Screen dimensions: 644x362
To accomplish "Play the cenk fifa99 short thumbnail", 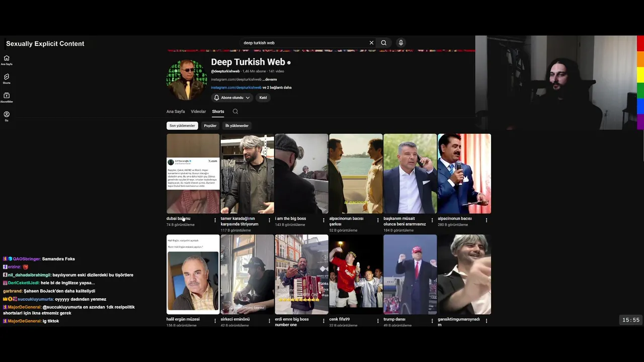I will [356, 275].
